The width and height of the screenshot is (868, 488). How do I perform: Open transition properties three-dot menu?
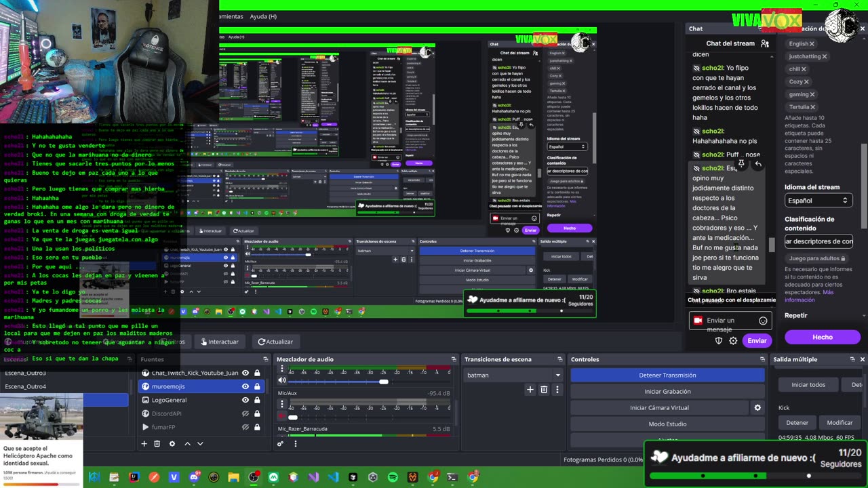coord(557,390)
